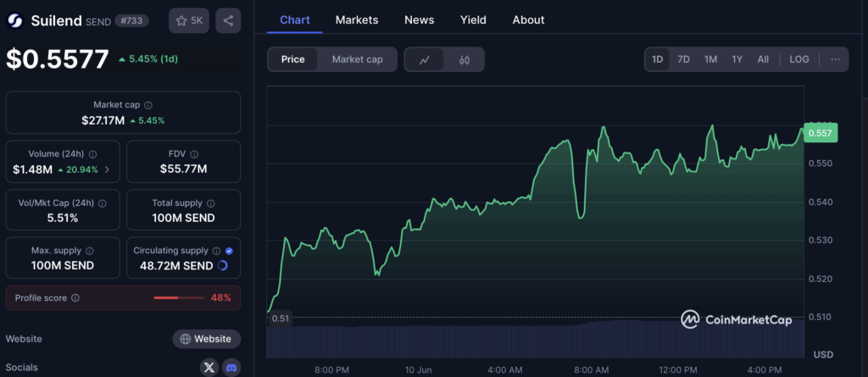Set chart range to 1Y
Screen dimensions: 868x377
[x=737, y=59]
